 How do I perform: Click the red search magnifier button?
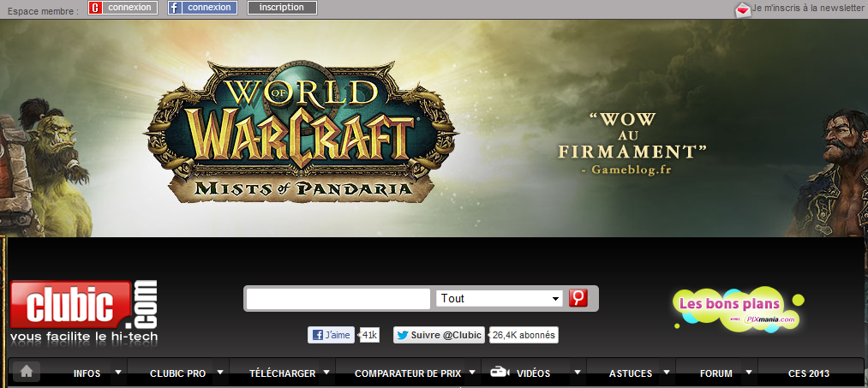578,298
